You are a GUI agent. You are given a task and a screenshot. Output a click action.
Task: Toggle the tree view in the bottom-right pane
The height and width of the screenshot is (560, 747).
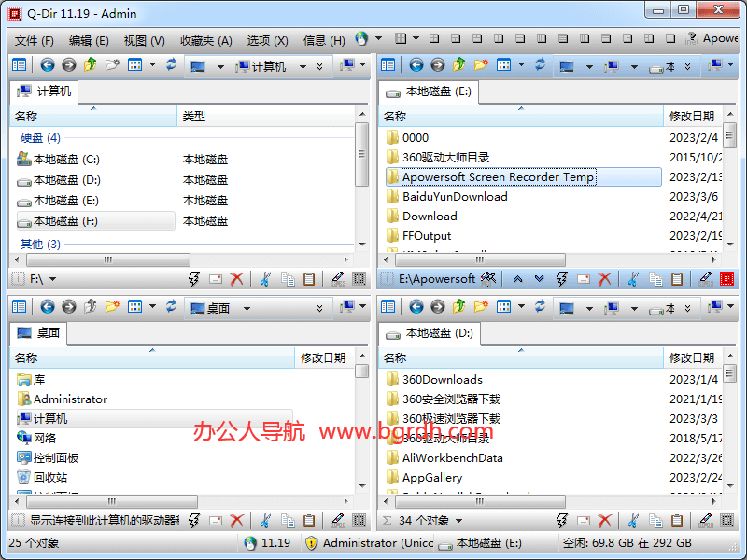point(388,306)
